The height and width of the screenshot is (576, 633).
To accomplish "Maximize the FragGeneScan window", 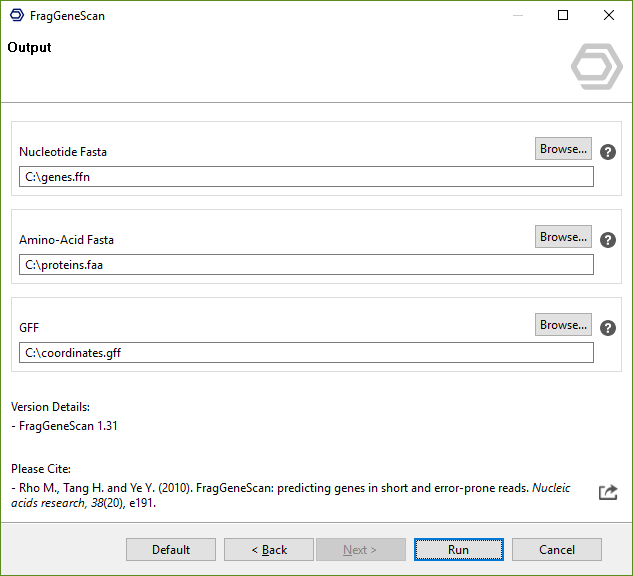I will tap(563, 16).
